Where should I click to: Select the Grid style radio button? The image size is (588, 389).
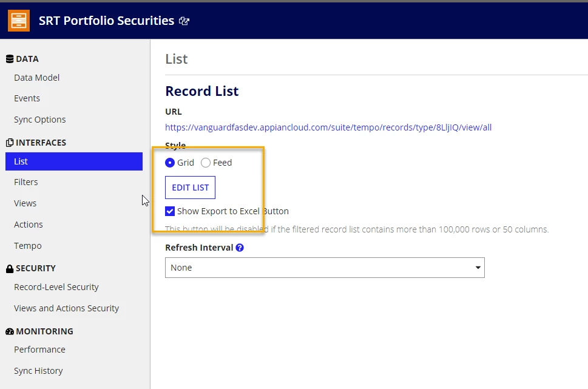coord(170,163)
